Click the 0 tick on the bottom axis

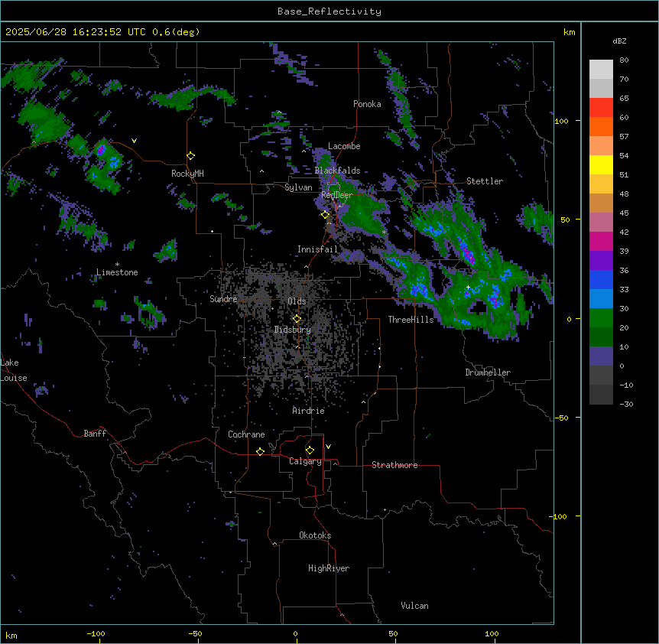coord(295,633)
